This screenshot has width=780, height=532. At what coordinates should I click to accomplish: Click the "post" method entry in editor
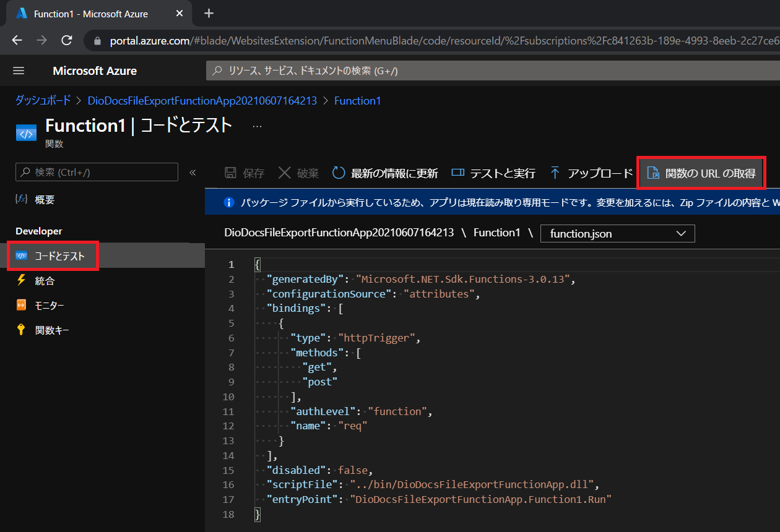point(320,382)
